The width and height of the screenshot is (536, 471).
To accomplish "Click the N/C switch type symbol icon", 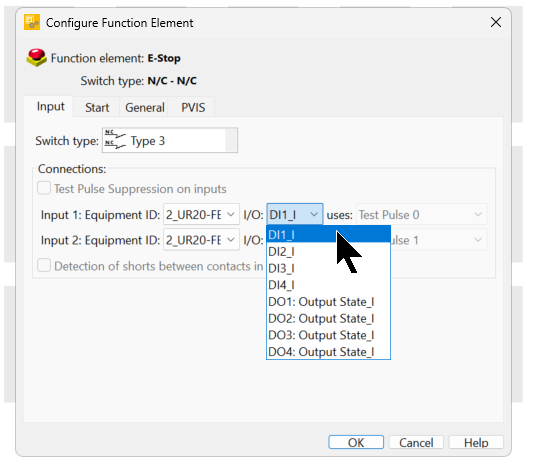I will (x=115, y=140).
